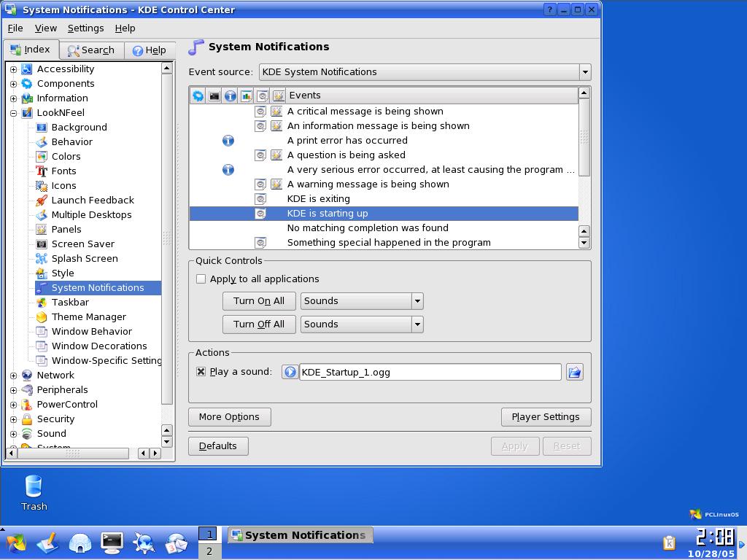Open the clipboard tool in system tray
The image size is (747, 560).
(x=670, y=542)
